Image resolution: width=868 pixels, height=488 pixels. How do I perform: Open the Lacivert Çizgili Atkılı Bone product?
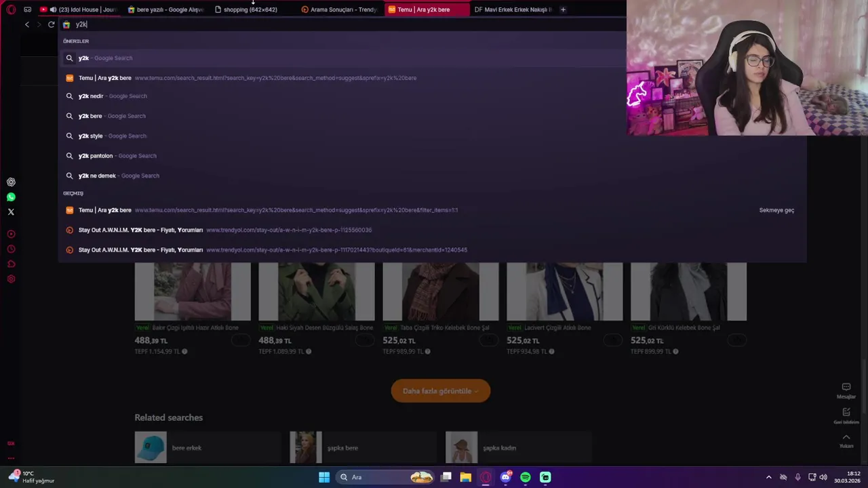tap(565, 308)
